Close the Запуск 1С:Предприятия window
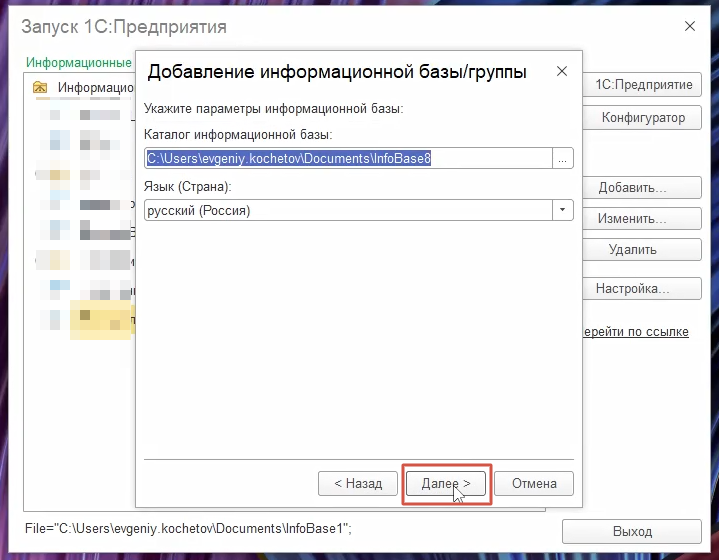719x560 pixels. (690, 26)
